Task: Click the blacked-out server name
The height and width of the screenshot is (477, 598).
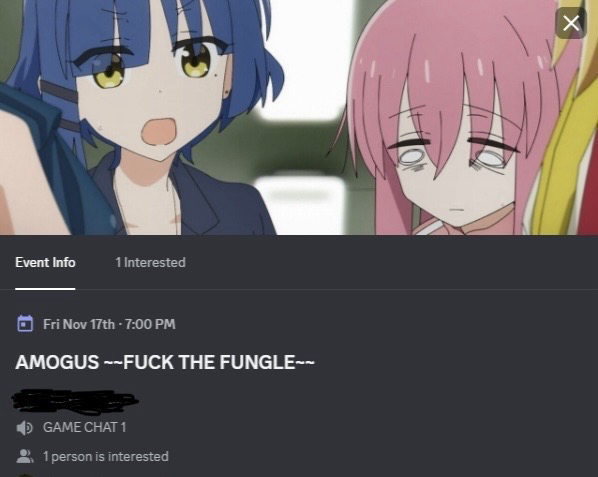Action: 75,401
